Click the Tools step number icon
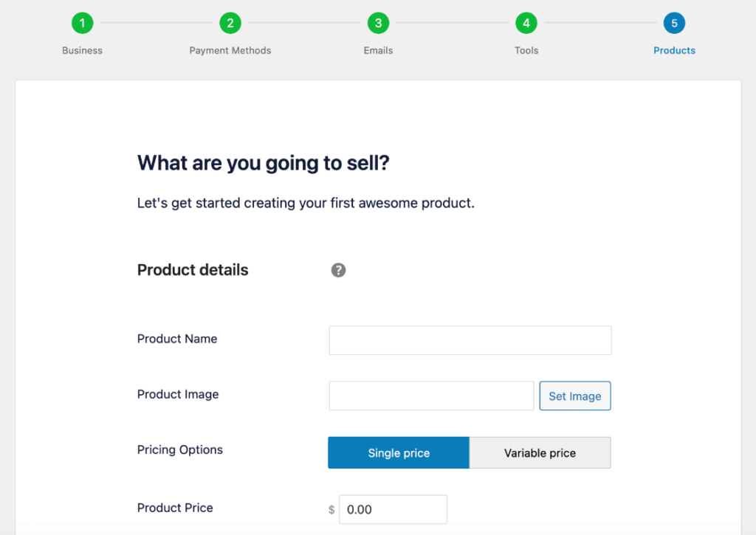Screen dimensions: 756x535 [x=526, y=23]
